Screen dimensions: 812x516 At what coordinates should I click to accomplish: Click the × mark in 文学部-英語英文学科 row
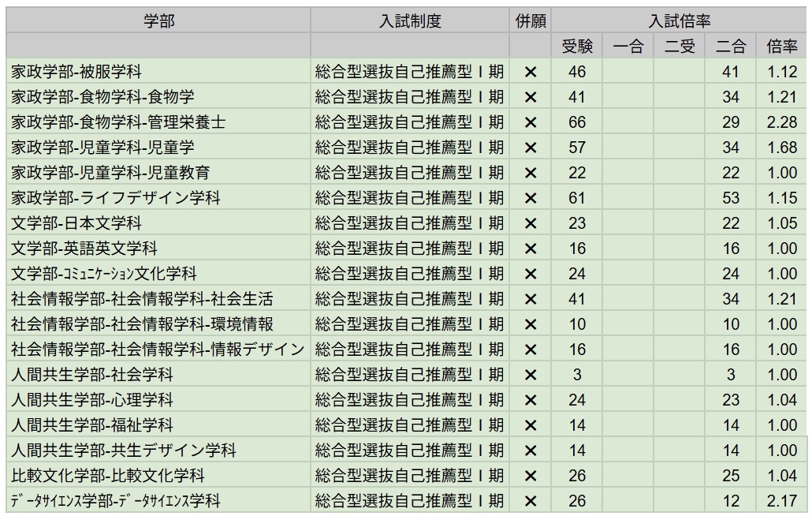point(531,249)
